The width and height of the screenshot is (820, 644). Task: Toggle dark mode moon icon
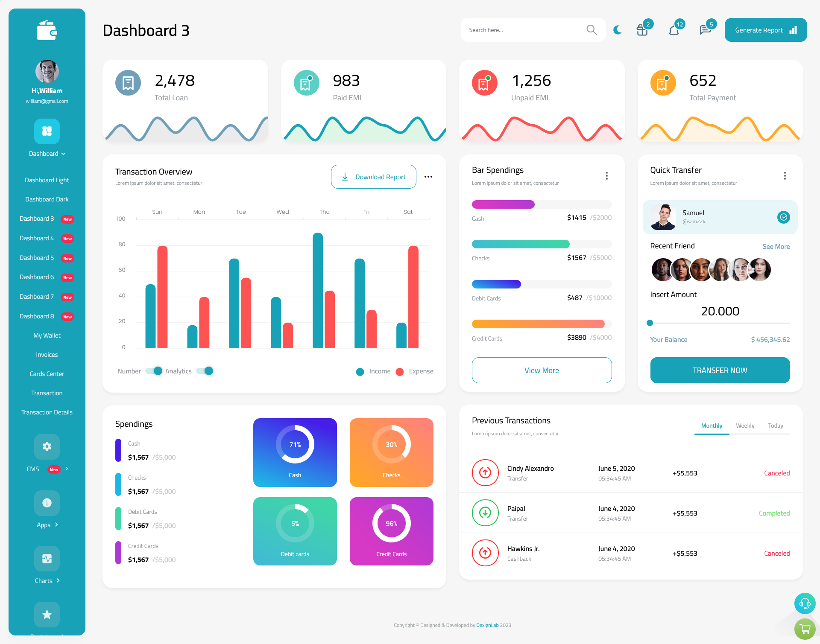pos(618,30)
